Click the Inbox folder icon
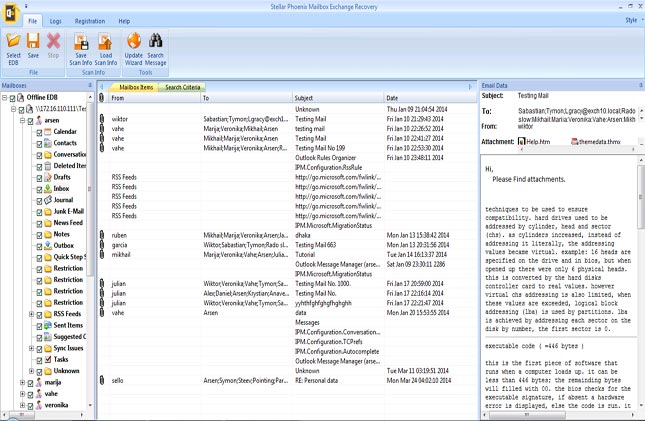This screenshot has height=421, width=645. (48, 188)
